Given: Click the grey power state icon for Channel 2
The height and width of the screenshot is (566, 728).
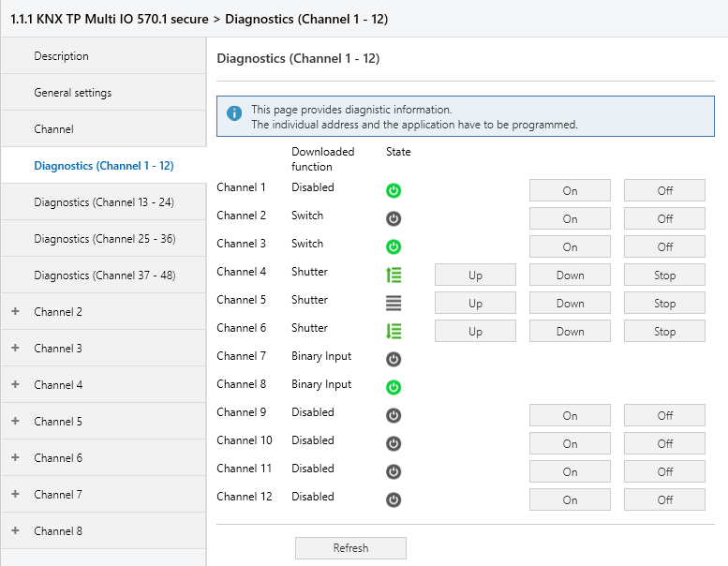Looking at the screenshot, I should pos(394,218).
